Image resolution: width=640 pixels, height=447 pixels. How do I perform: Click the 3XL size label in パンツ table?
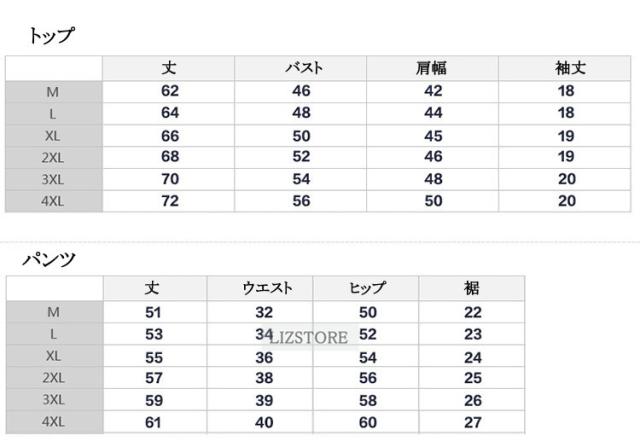pos(53,400)
